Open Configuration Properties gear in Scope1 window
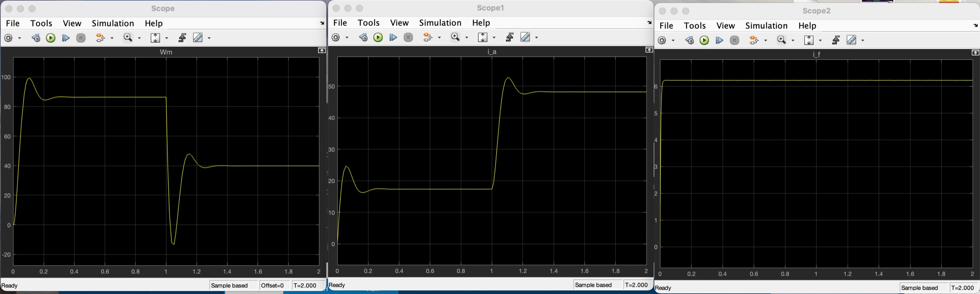 click(x=336, y=37)
